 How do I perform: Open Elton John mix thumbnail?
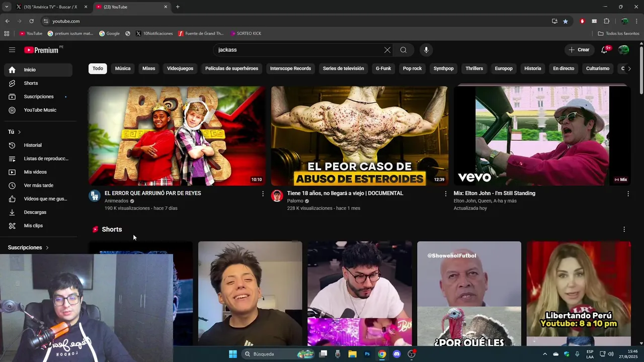pyautogui.click(x=542, y=136)
